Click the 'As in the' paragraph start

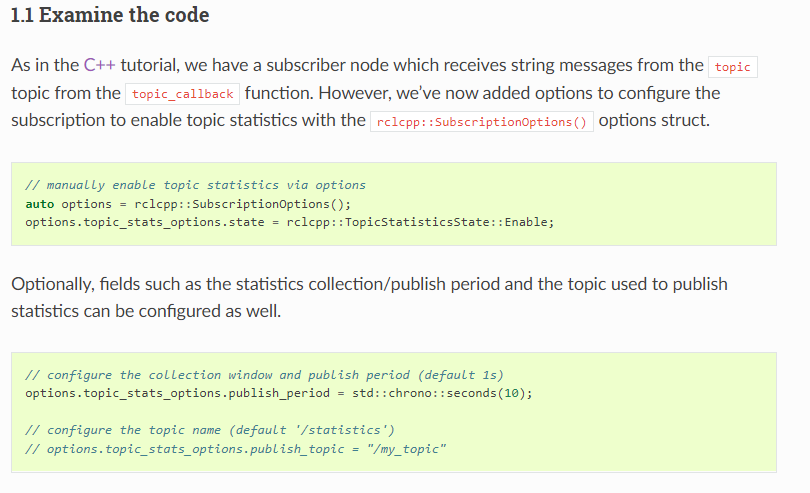[x=44, y=66]
